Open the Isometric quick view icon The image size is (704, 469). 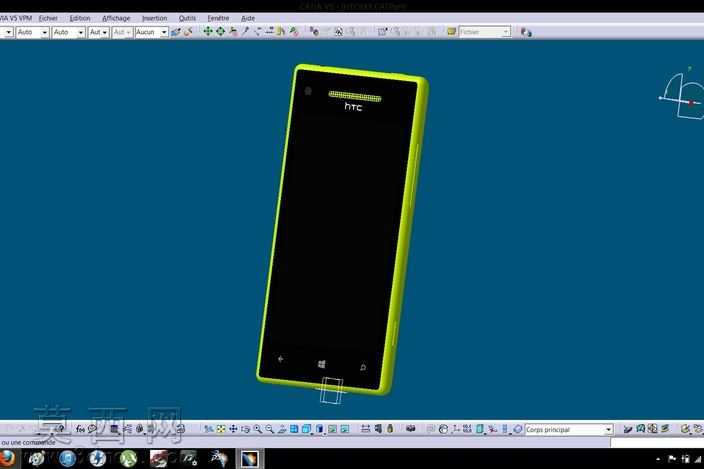tap(307, 429)
